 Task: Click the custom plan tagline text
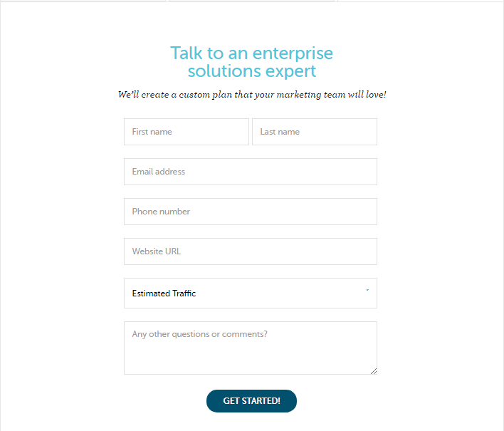[x=251, y=95]
